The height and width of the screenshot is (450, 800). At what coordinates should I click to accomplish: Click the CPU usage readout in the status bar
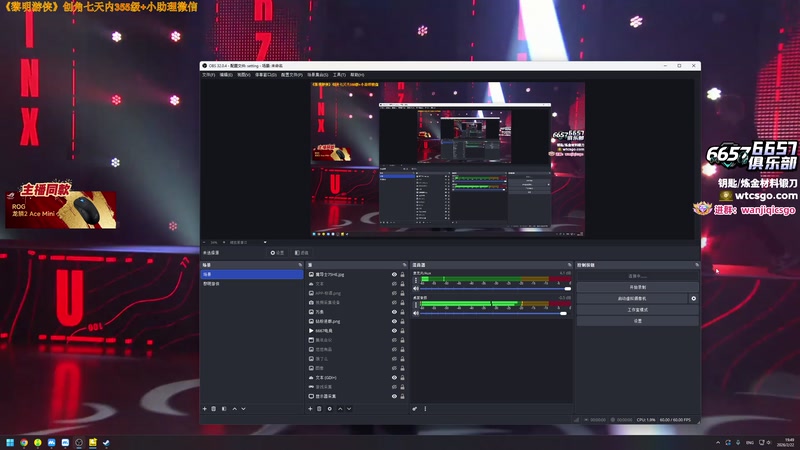pyautogui.click(x=645, y=420)
